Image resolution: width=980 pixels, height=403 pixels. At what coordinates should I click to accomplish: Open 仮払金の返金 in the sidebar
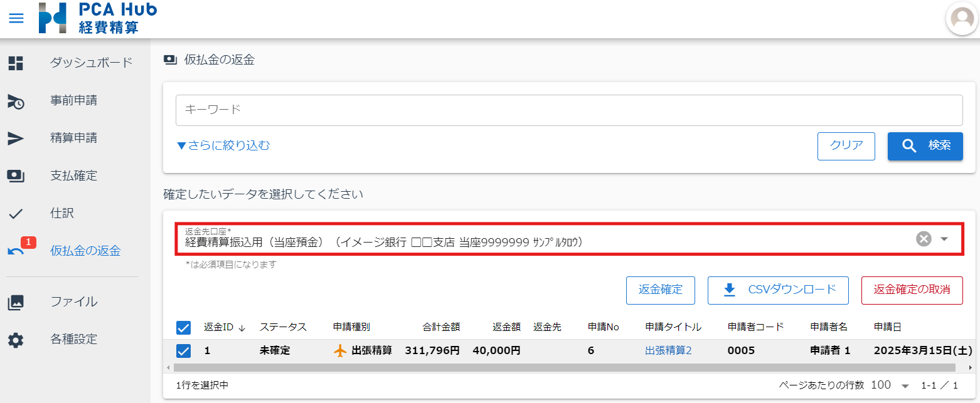[x=85, y=251]
